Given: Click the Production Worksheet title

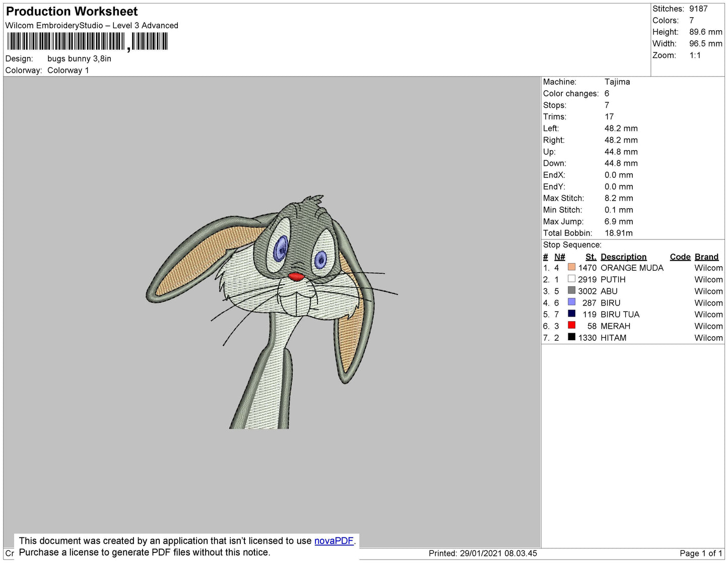Looking at the screenshot, I should [72, 11].
